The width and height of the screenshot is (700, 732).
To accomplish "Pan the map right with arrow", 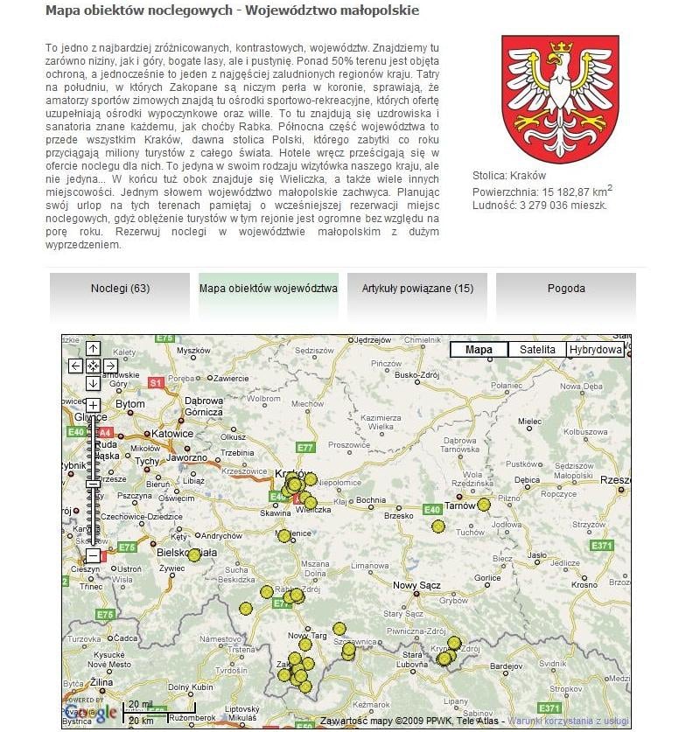I will (110, 366).
